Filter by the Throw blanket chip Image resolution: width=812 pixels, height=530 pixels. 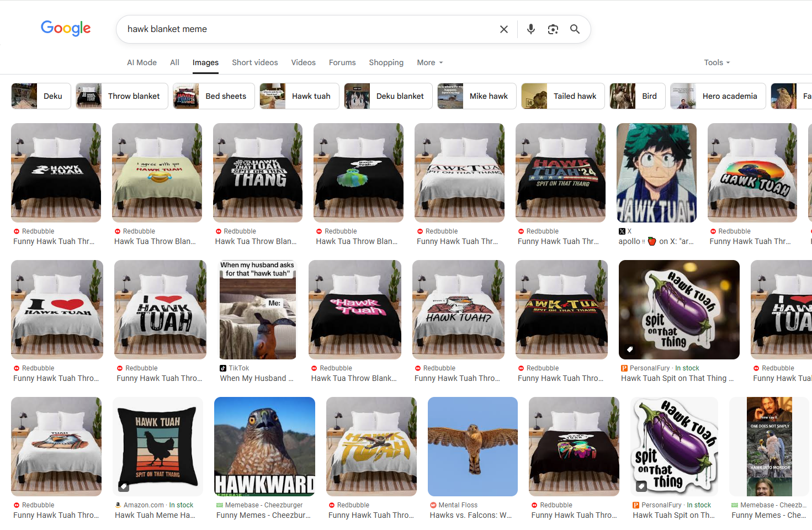point(121,96)
